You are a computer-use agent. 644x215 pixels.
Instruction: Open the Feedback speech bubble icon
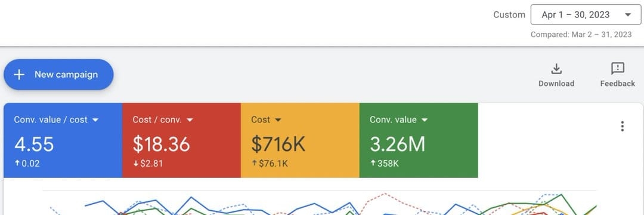pyautogui.click(x=617, y=69)
